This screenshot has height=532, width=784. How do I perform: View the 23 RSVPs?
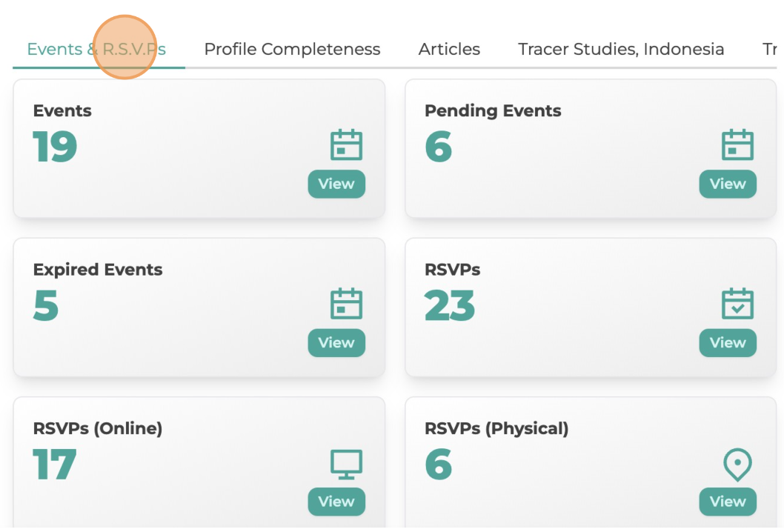(728, 343)
